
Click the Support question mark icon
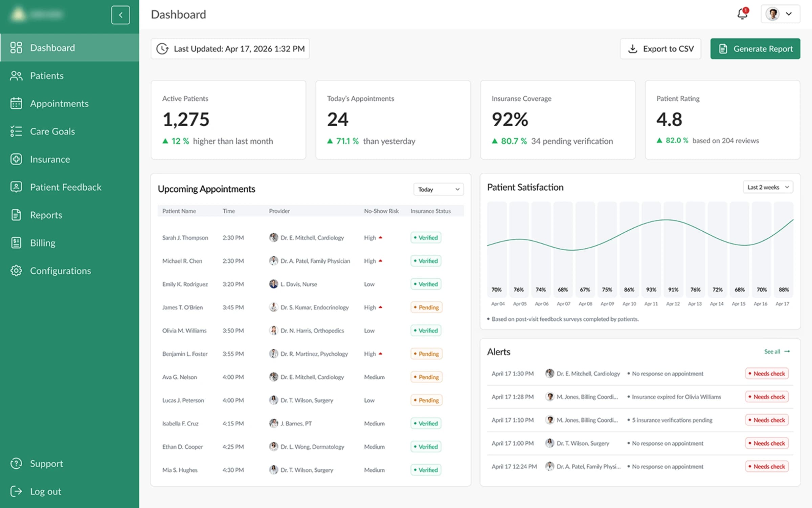point(16,463)
